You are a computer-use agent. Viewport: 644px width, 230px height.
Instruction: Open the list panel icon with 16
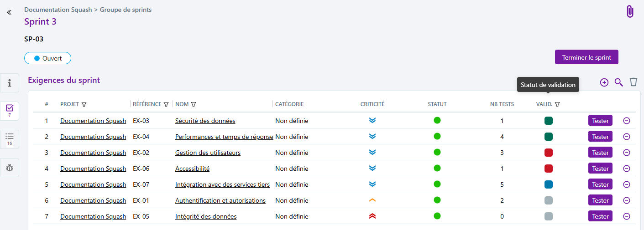click(10, 139)
